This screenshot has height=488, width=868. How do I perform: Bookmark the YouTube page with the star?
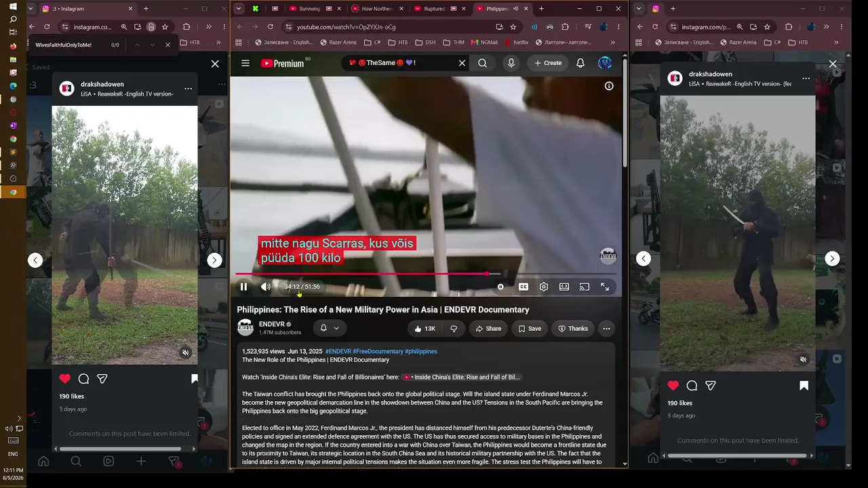(x=513, y=26)
